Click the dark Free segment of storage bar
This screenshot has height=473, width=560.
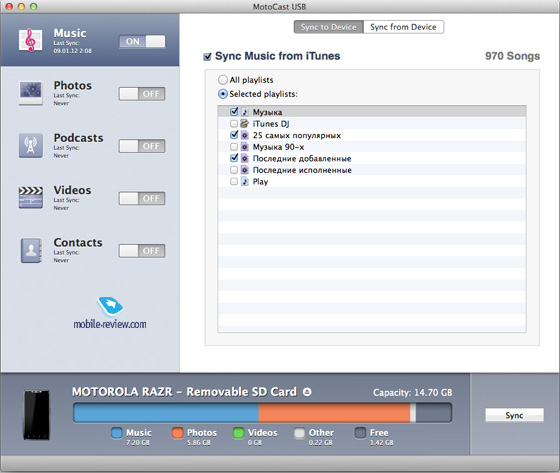coord(434,413)
